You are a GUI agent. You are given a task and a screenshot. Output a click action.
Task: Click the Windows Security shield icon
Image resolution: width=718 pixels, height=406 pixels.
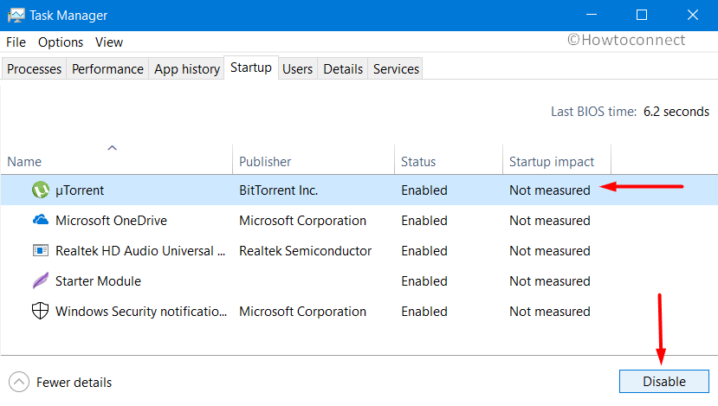(x=40, y=311)
